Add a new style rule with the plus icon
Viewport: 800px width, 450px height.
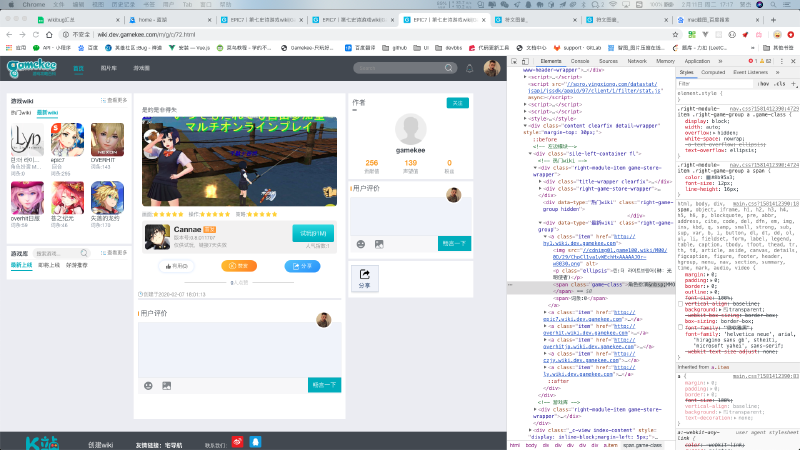click(793, 84)
